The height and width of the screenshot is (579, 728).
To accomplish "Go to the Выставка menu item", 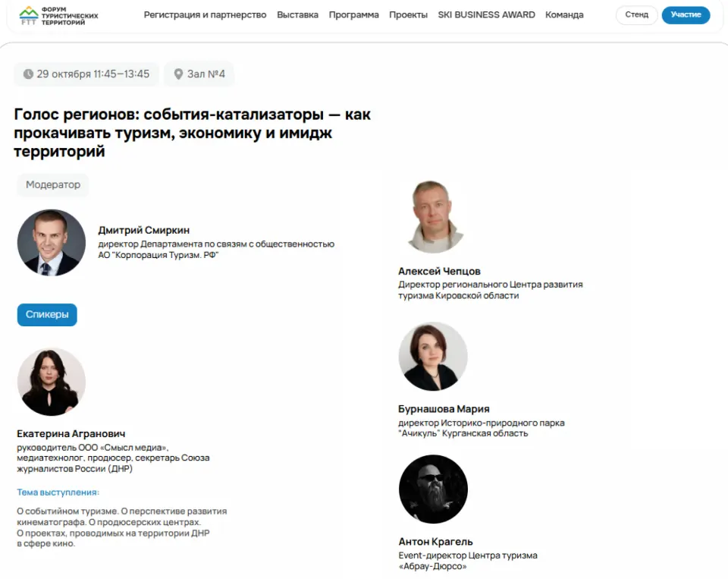I will (x=297, y=15).
